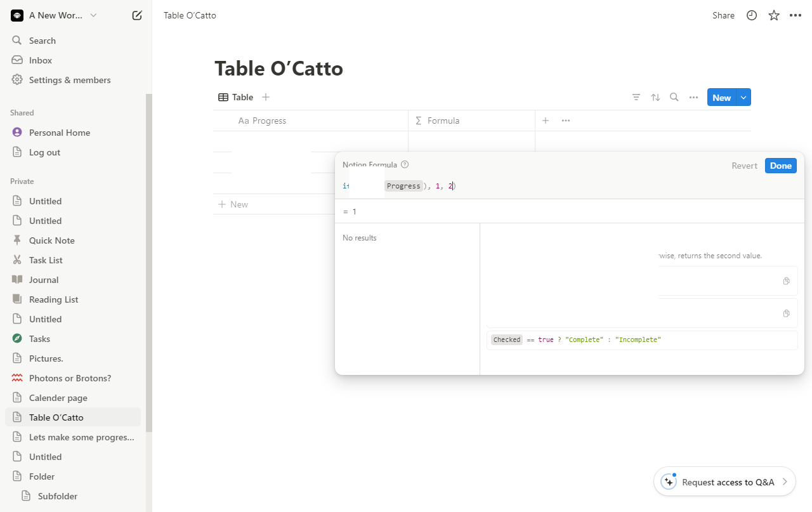This screenshot has width=812, height=512.
Task: Add page to favorites star
Action: (774, 15)
